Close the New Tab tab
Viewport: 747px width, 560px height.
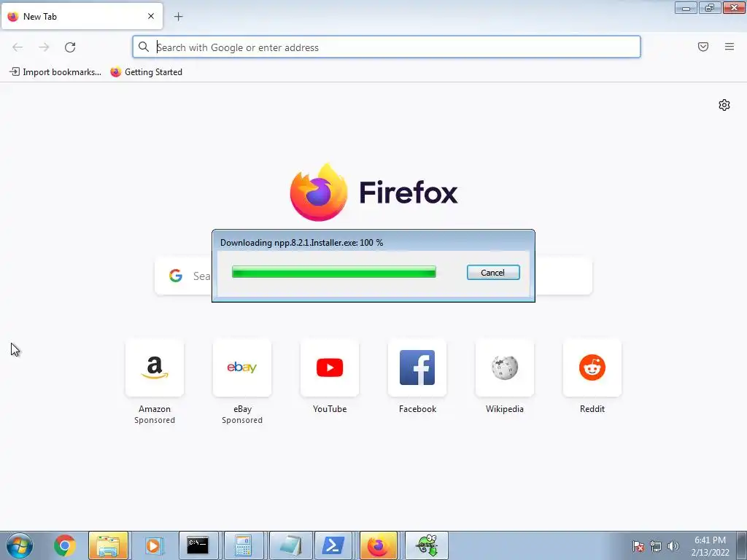point(151,16)
